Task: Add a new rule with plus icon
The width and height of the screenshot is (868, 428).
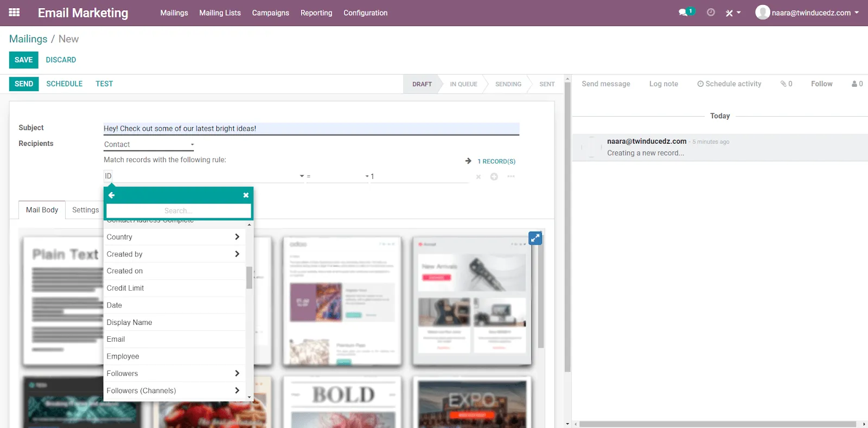Action: coord(494,177)
